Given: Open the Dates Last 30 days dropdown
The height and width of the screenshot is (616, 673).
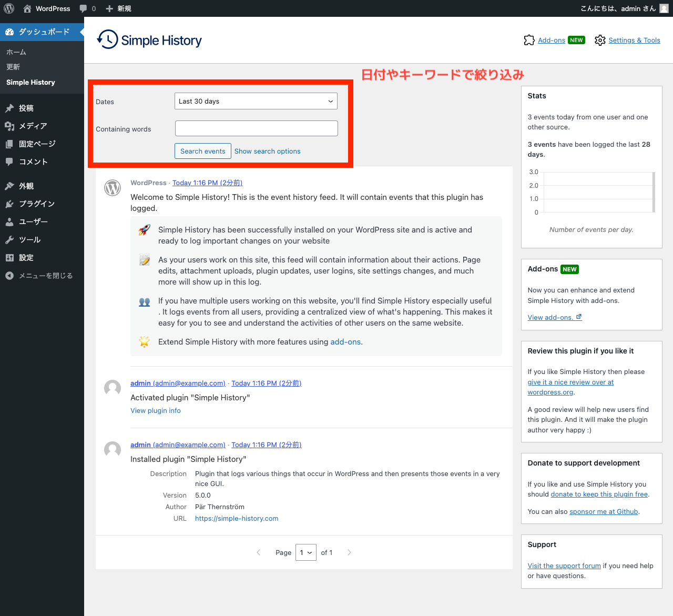Looking at the screenshot, I should click(x=256, y=101).
